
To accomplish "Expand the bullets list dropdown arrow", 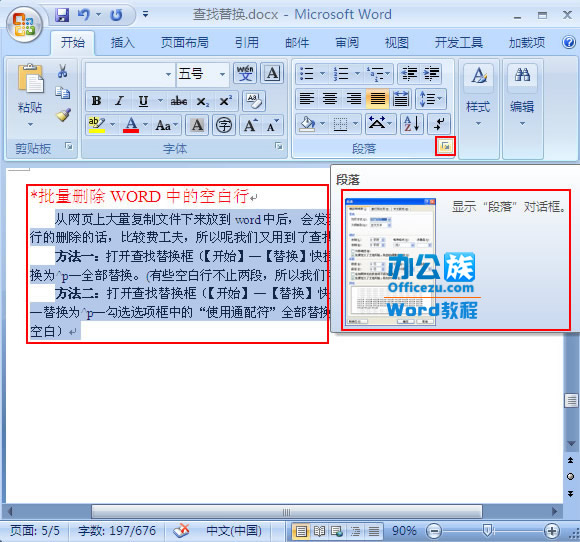I will coord(322,73).
